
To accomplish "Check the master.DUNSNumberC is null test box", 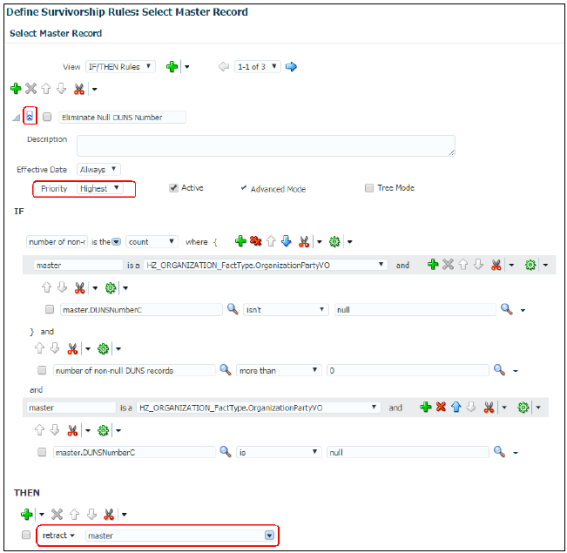I will point(42,452).
